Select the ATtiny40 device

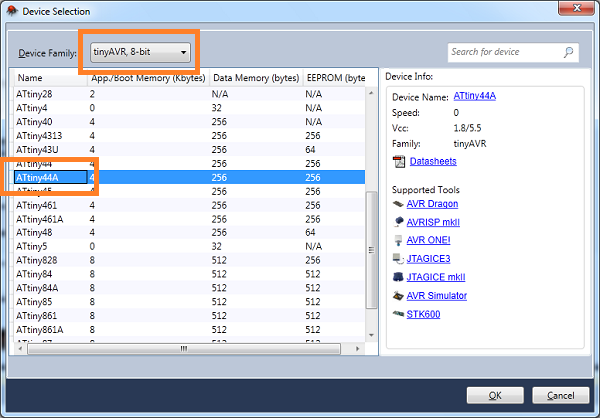190,122
